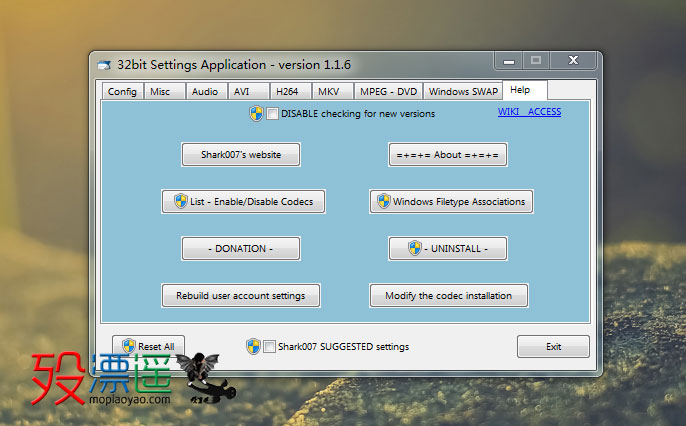Open the MKV tab
Image resolution: width=686 pixels, height=426 pixels.
(x=332, y=91)
